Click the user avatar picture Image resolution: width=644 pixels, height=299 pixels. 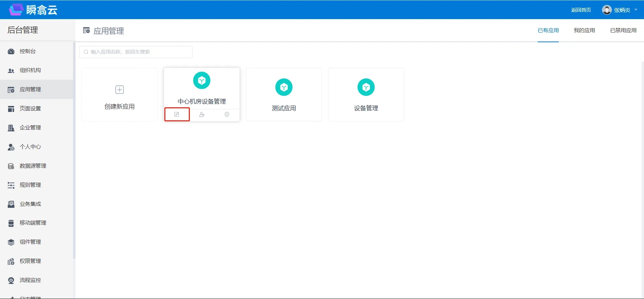606,10
